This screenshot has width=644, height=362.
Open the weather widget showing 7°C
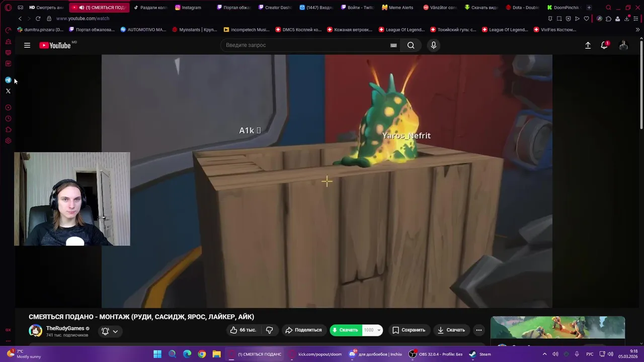pyautogui.click(x=24, y=354)
